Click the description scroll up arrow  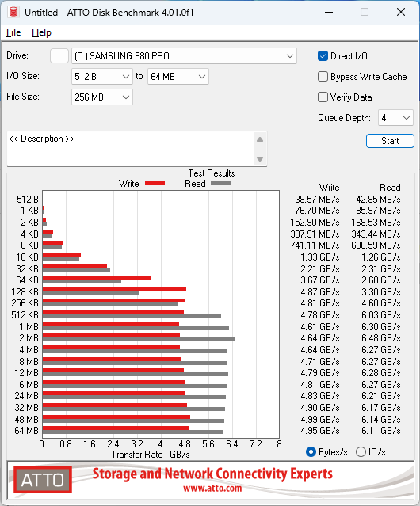(x=260, y=139)
